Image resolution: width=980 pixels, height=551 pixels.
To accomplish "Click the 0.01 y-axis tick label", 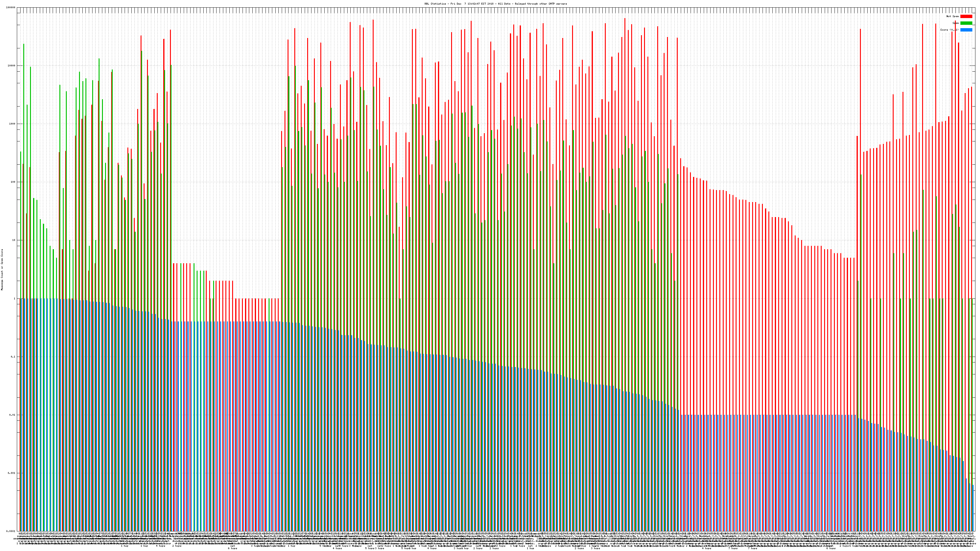I will pyautogui.click(x=13, y=415).
